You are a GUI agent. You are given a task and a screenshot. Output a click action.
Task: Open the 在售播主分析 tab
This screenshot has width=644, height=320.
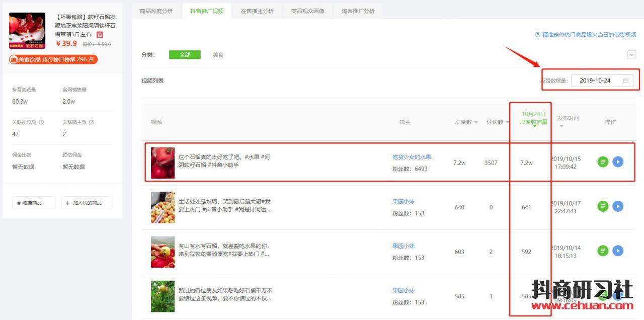pyautogui.click(x=257, y=11)
